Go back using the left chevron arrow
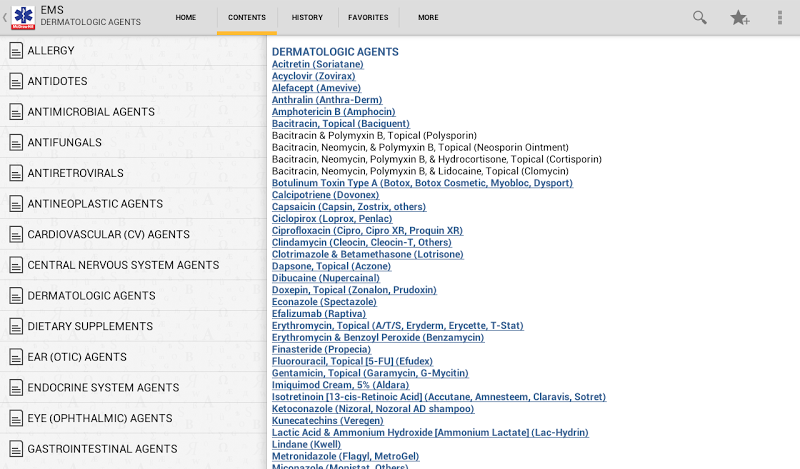The width and height of the screenshot is (800, 469). 5,17
